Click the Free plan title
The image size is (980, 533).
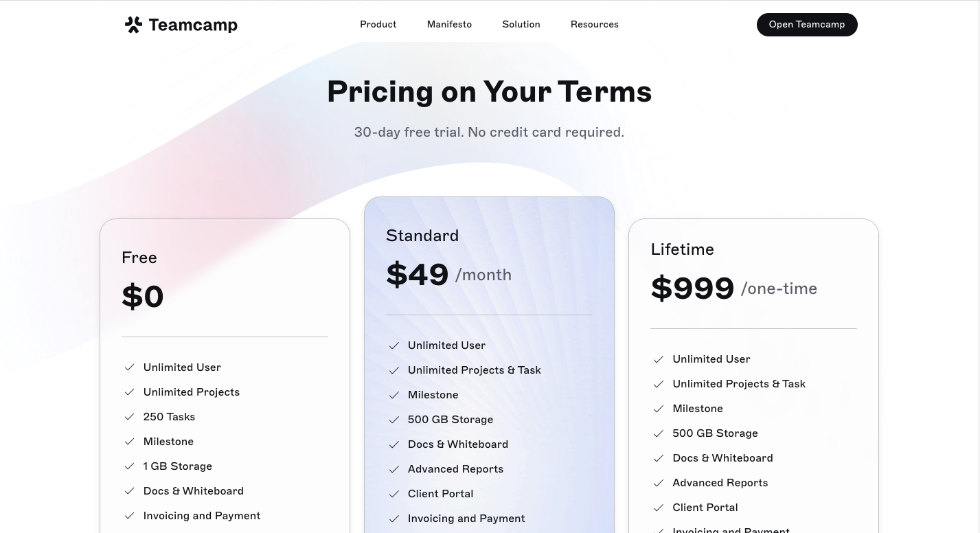point(139,258)
